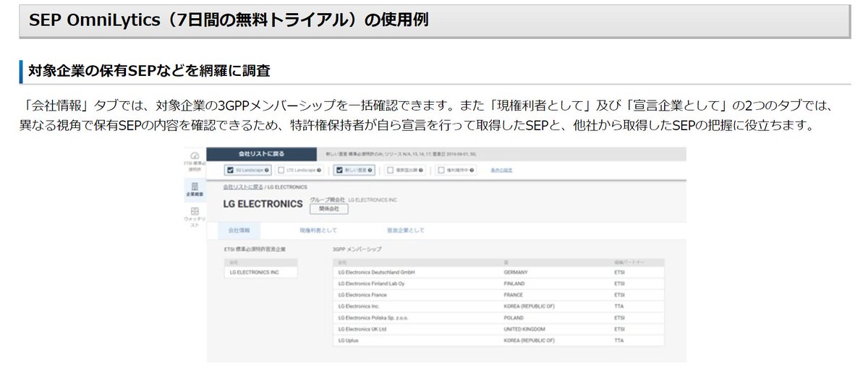Screen dimensions: 868x366
Task: Click the LG Uplus row
Action: point(498,340)
